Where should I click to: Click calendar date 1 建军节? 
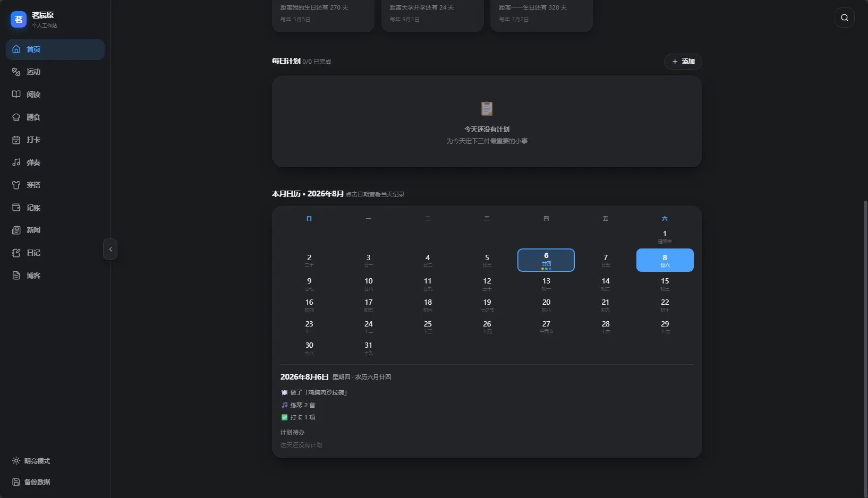pyautogui.click(x=665, y=237)
